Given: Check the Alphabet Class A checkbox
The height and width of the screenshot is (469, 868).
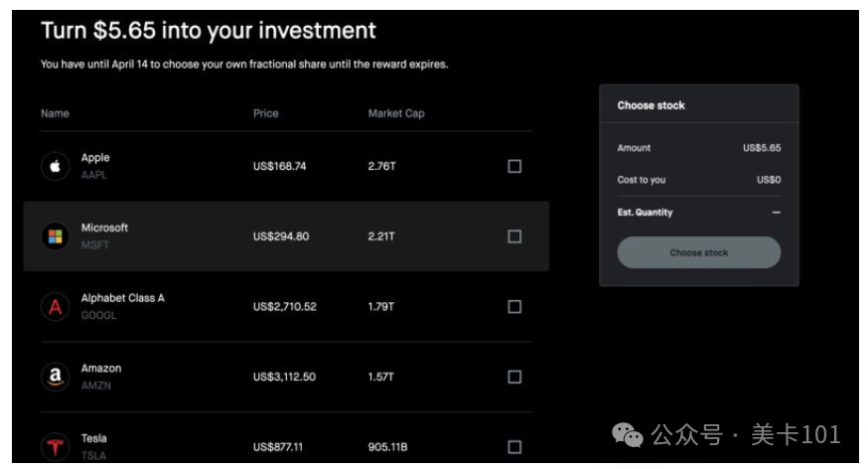Looking at the screenshot, I should click(514, 307).
